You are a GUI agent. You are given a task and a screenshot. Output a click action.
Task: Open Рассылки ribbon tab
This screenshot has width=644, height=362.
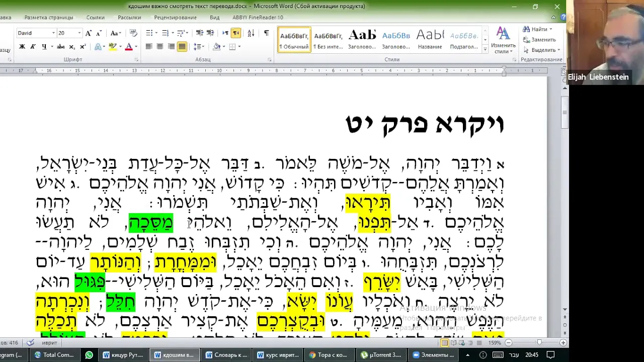129,18
